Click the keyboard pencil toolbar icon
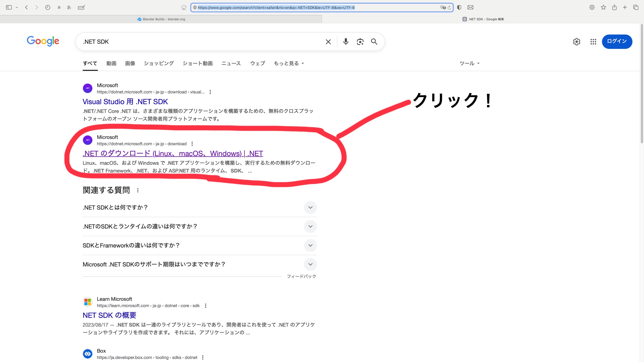The height and width of the screenshot is (362, 644). tap(81, 8)
